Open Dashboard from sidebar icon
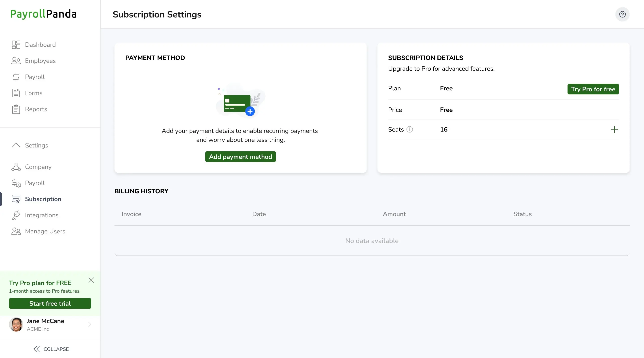Viewport: 644px width, 358px height. tap(16, 45)
